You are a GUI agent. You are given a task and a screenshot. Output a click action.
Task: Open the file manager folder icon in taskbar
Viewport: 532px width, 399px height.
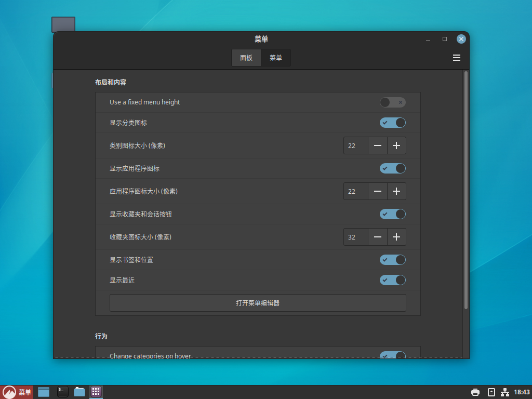(x=79, y=392)
